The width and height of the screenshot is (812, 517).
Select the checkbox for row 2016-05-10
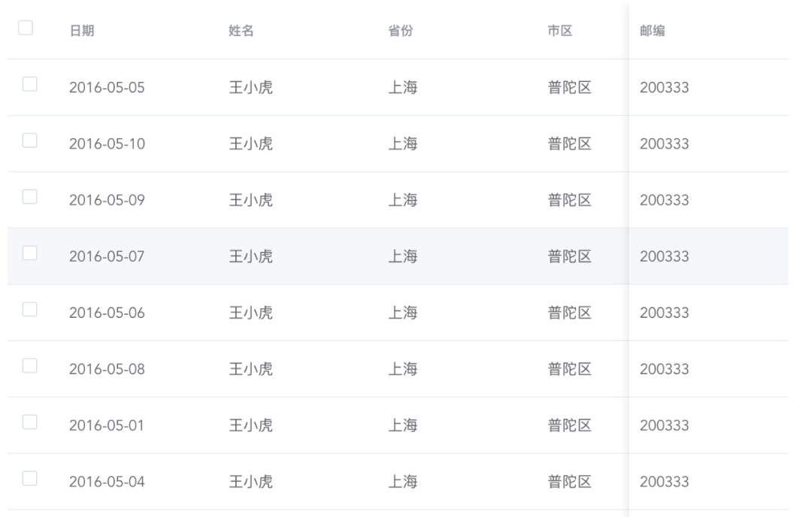(x=30, y=141)
